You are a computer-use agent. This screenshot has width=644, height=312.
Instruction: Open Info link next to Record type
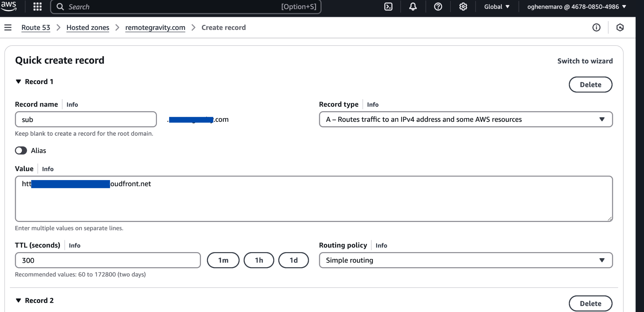[x=373, y=105]
